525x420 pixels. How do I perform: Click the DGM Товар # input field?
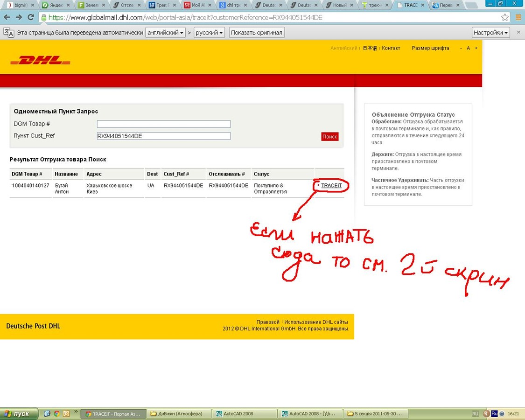[x=163, y=124]
